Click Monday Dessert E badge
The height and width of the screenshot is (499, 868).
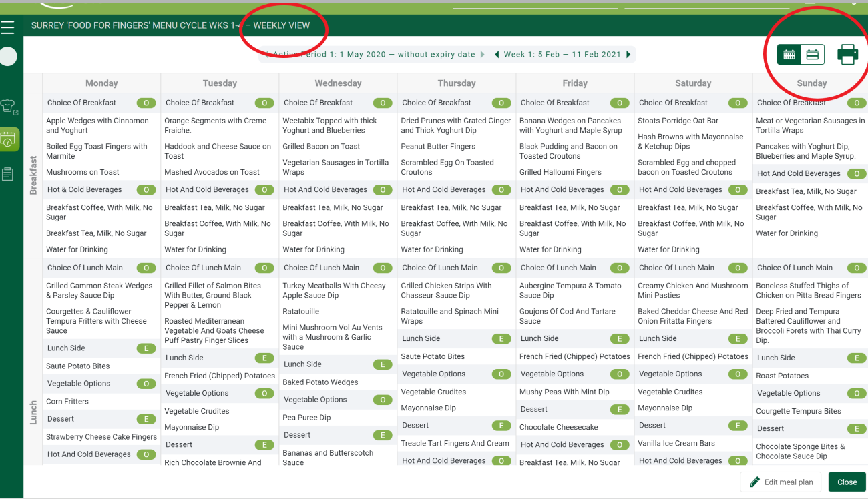click(146, 419)
